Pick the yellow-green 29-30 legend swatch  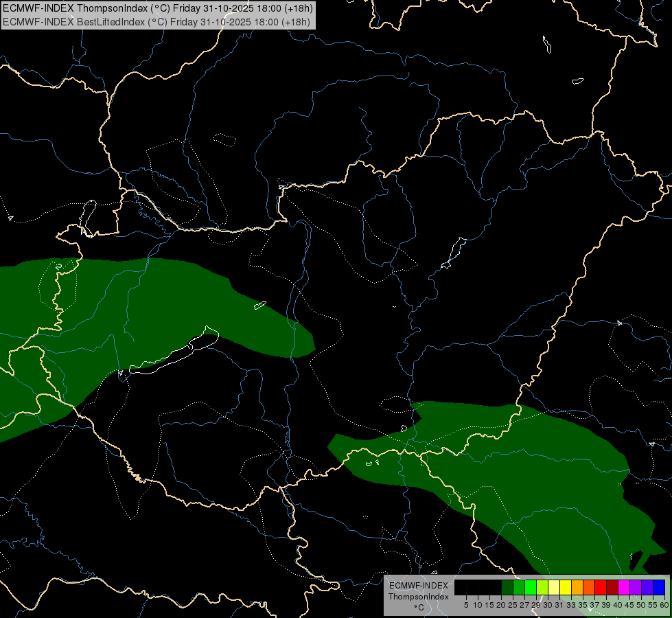542,587
